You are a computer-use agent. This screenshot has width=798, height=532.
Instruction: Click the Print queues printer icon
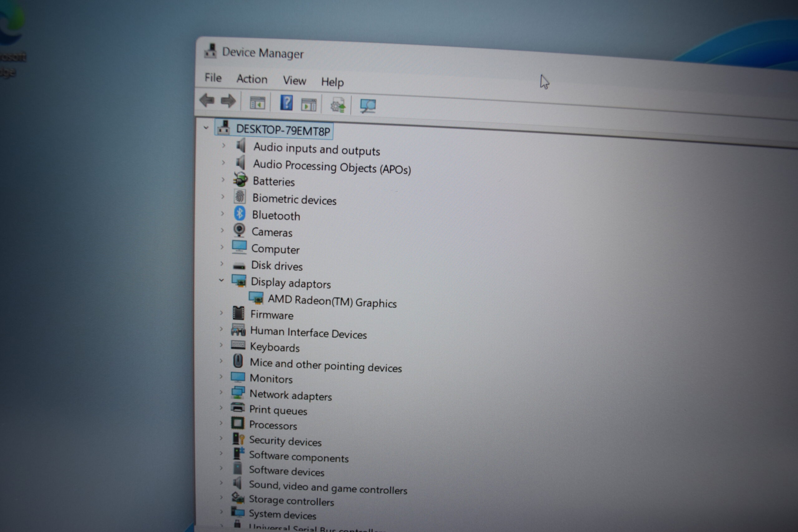click(238, 407)
